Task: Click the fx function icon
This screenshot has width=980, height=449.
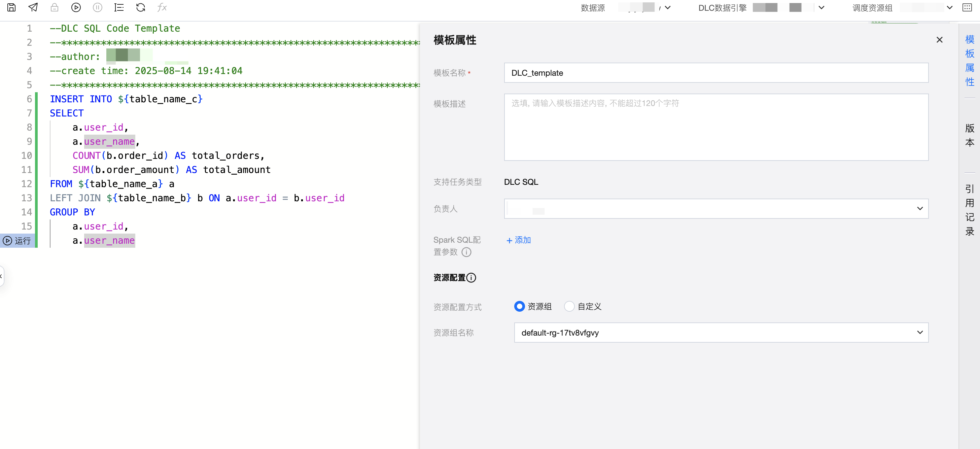Action: tap(162, 8)
